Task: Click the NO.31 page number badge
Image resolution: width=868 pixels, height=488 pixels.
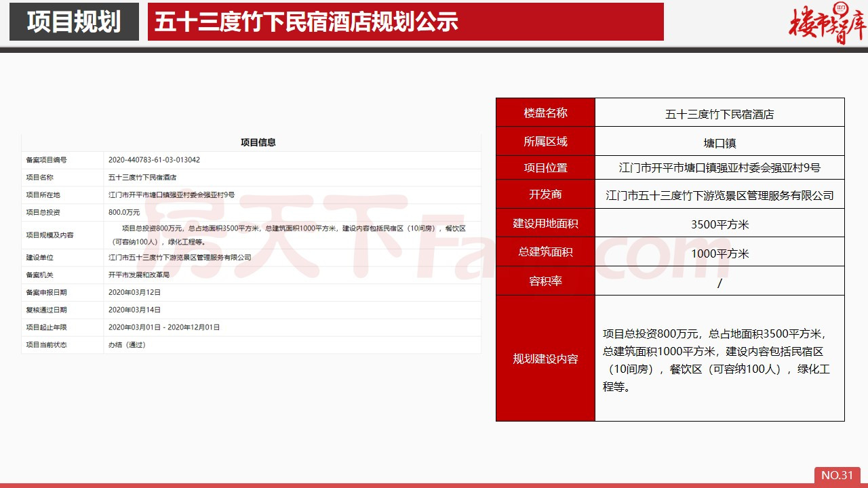Action: [837, 475]
